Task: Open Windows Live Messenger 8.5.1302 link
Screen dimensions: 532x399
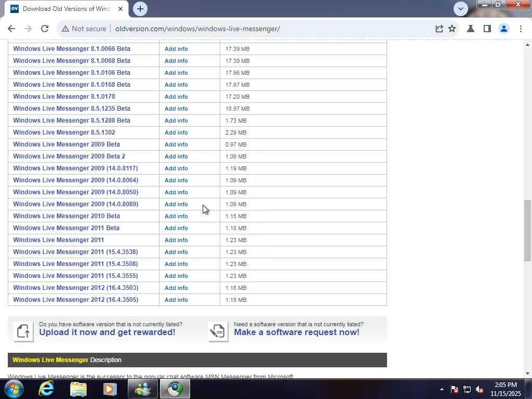Action: pos(64,132)
